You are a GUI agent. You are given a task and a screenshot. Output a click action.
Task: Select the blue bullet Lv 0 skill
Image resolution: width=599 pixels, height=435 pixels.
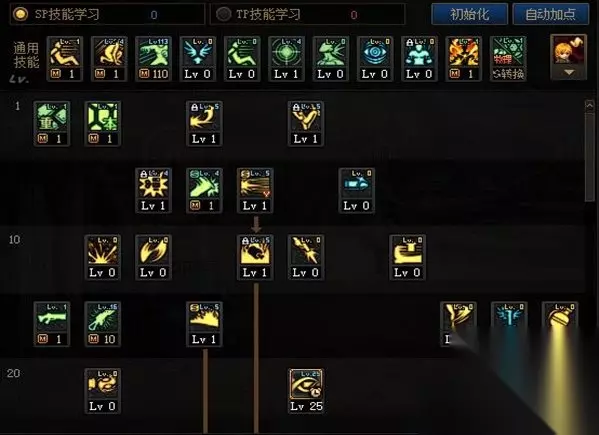[x=356, y=190]
